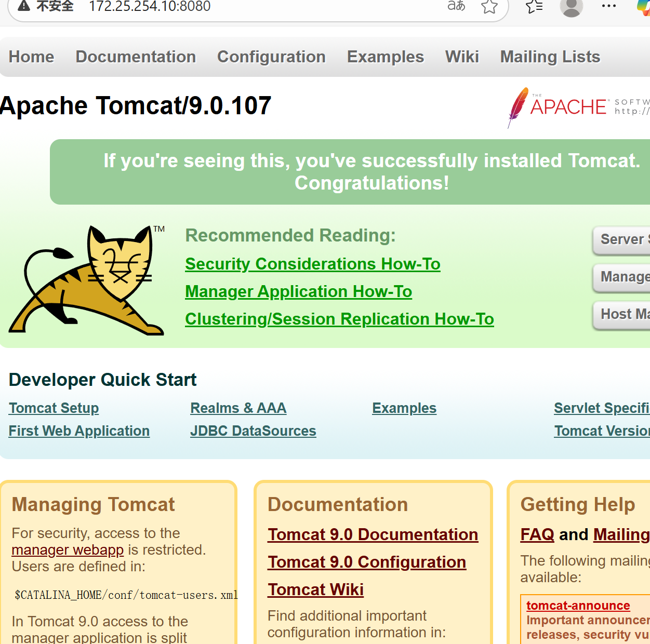Click the Tomcat cat mascot image
Image resolution: width=650 pixels, height=644 pixels.
[87, 280]
